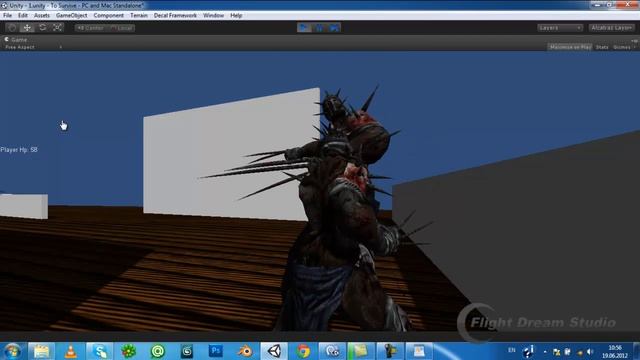
Task: Open the Layers dropdown
Action: pyautogui.click(x=560, y=28)
